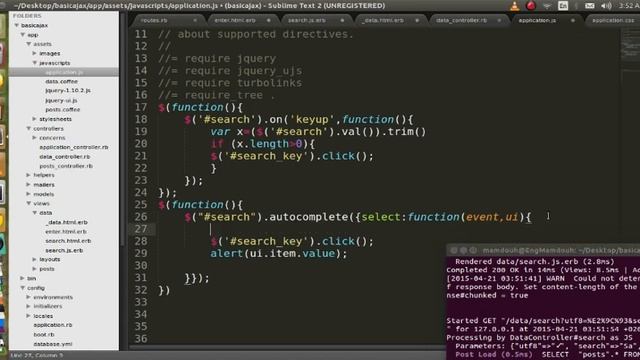The image size is (640, 360).
Task: Close the search.js.erb tab
Action: click(342, 20)
